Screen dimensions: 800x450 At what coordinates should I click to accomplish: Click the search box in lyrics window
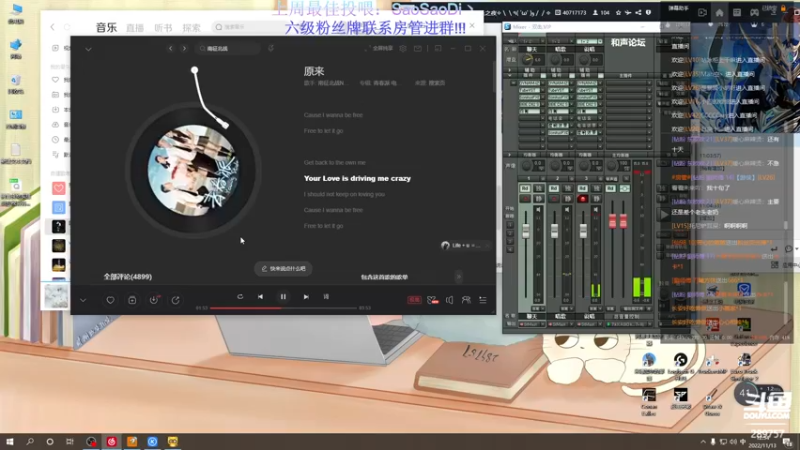(228, 48)
